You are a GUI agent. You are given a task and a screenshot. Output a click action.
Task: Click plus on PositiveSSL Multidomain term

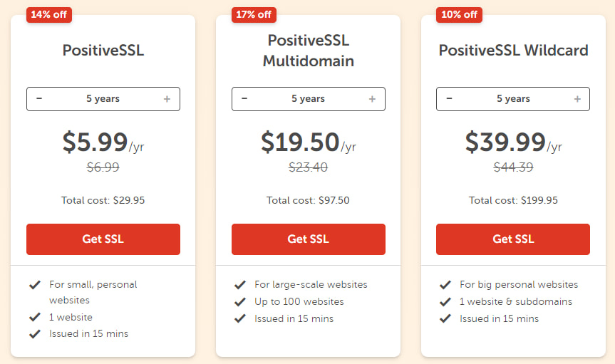click(372, 99)
